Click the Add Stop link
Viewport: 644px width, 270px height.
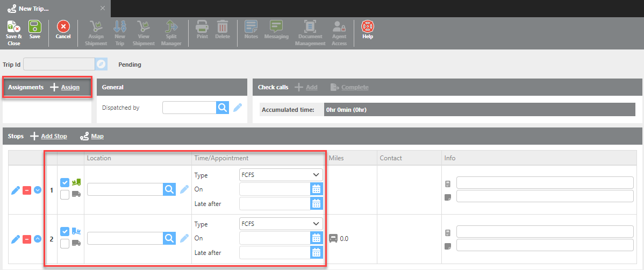54,136
